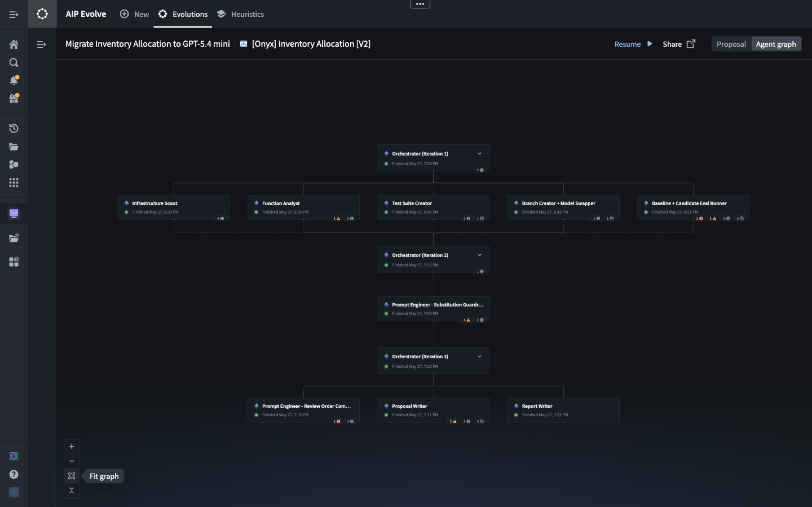Select the Branch Creator + Model Swapper node

(564, 207)
